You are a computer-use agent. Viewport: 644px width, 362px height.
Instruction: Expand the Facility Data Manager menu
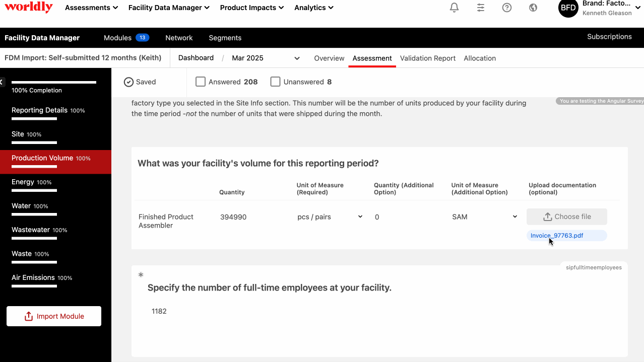[169, 8]
